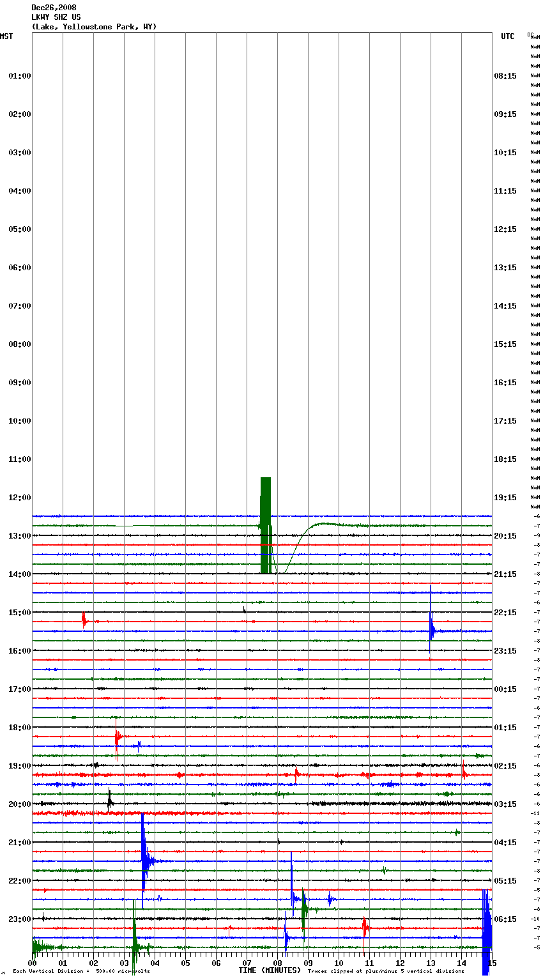Click the large clipped green block on the trace
Image resolution: width=543 pixels, height=980 pixels.
click(x=266, y=525)
